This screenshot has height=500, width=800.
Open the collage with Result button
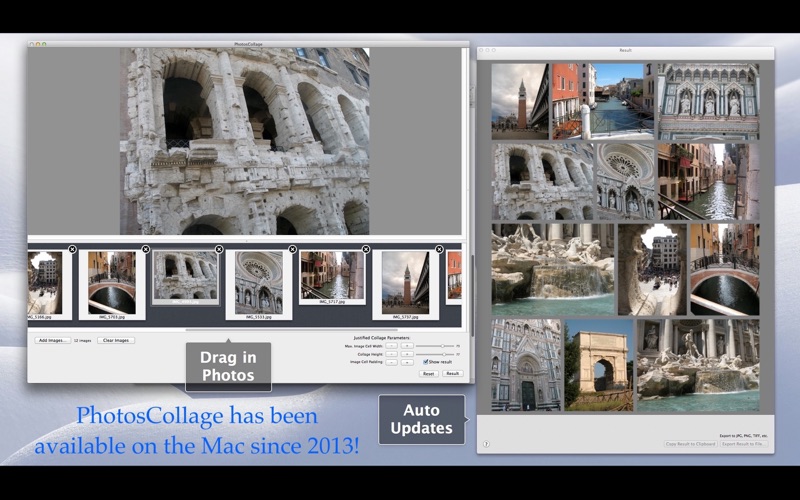pyautogui.click(x=453, y=373)
